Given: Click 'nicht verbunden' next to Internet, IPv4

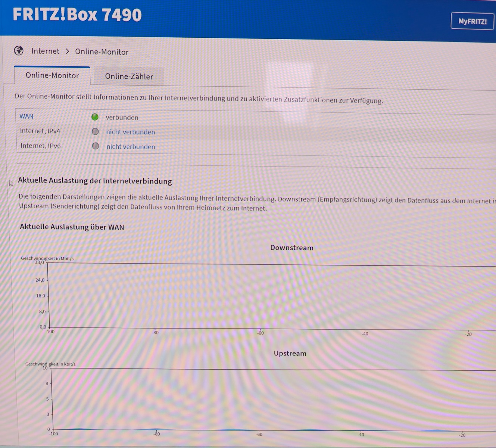Looking at the screenshot, I should point(131,132).
